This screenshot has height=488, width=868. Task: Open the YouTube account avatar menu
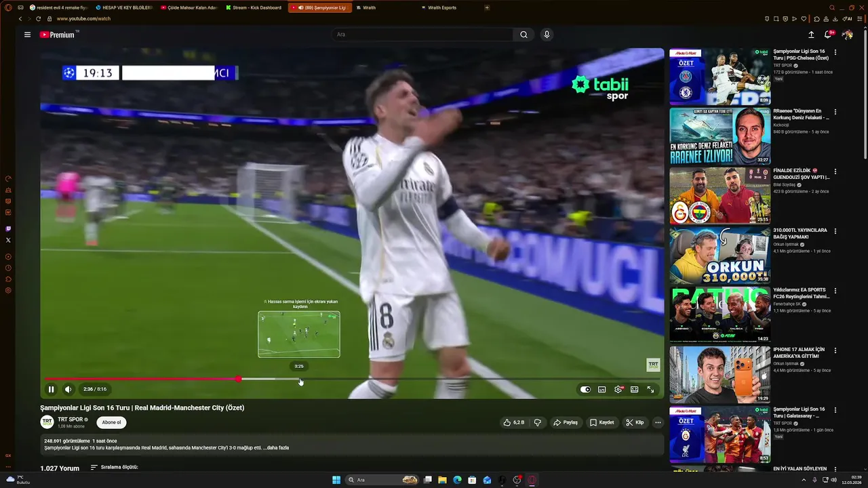847,35
